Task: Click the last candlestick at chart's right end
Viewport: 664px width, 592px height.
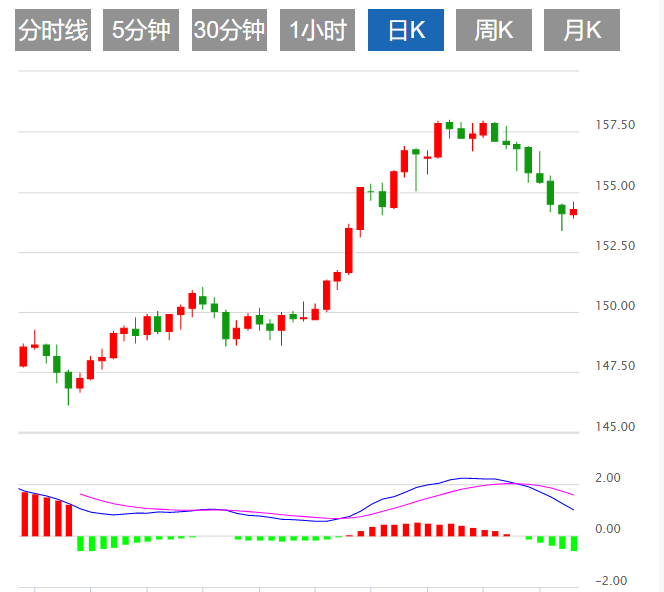Action: [x=574, y=211]
